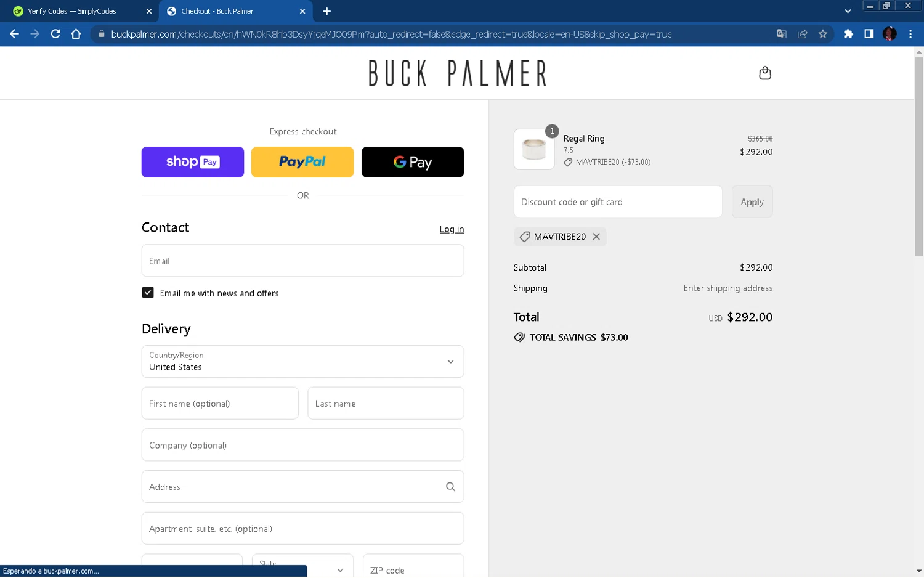
Task: Open the Chrome three-dot menu
Action: click(x=910, y=34)
